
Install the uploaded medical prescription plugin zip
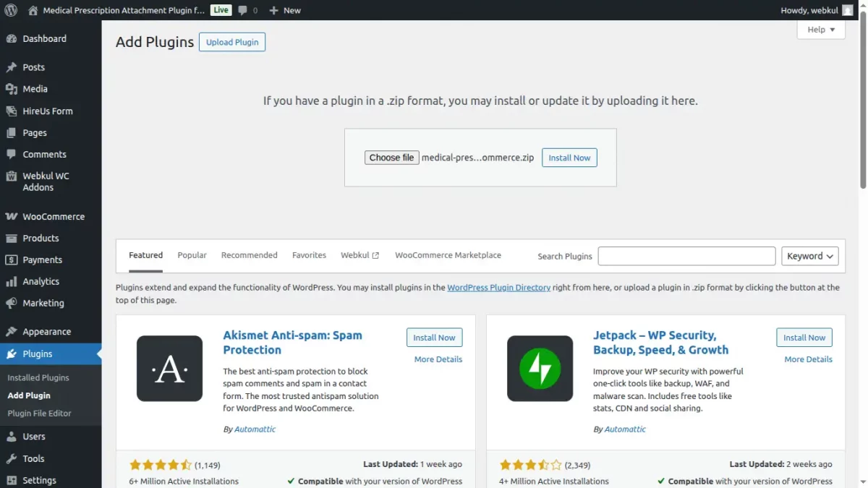[569, 157]
